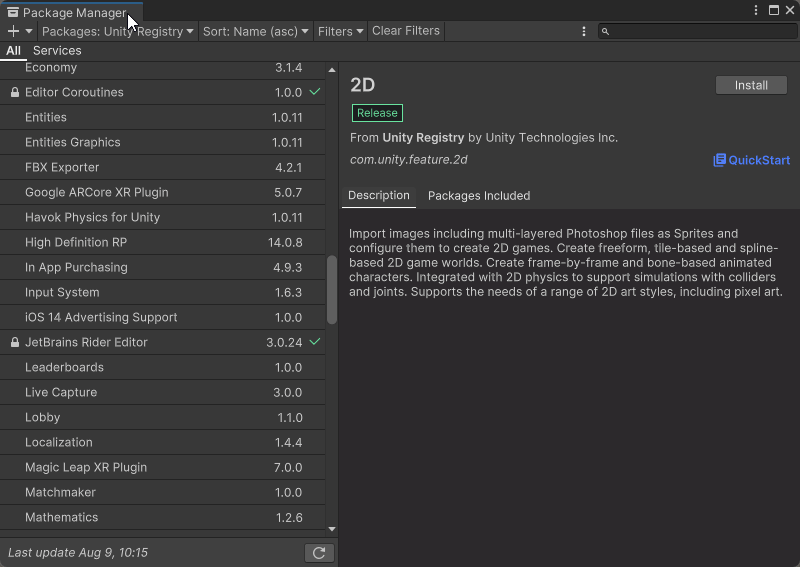The height and width of the screenshot is (567, 800).
Task: Open the add package dropdown arrow
Action: (x=29, y=31)
